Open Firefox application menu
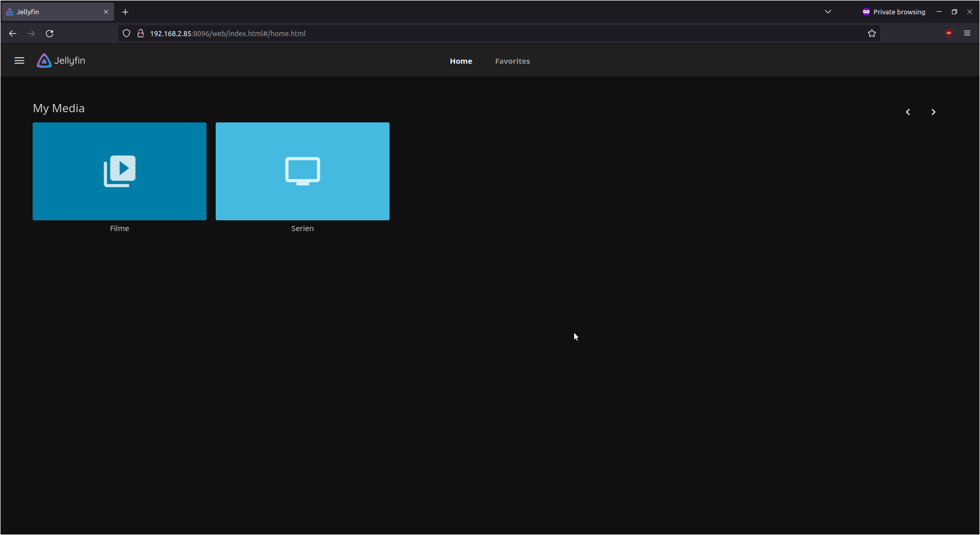 pos(967,33)
